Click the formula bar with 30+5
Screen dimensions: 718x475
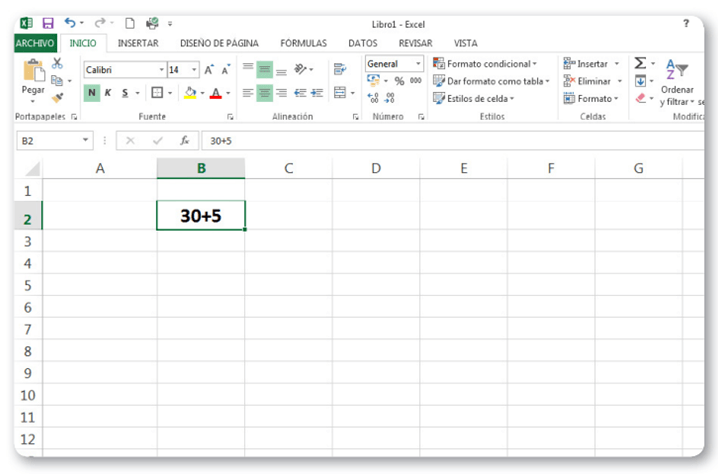(452, 141)
